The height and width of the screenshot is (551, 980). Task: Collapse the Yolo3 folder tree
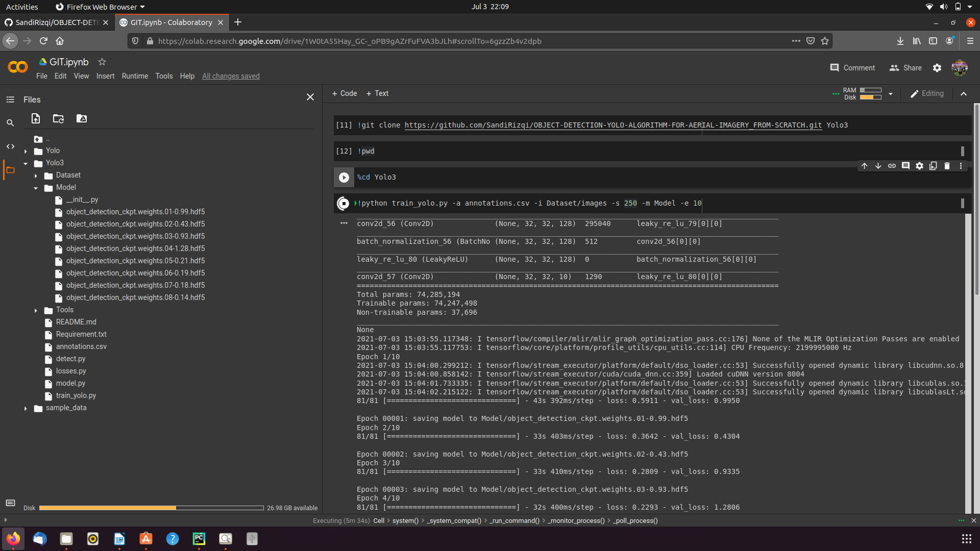click(24, 163)
